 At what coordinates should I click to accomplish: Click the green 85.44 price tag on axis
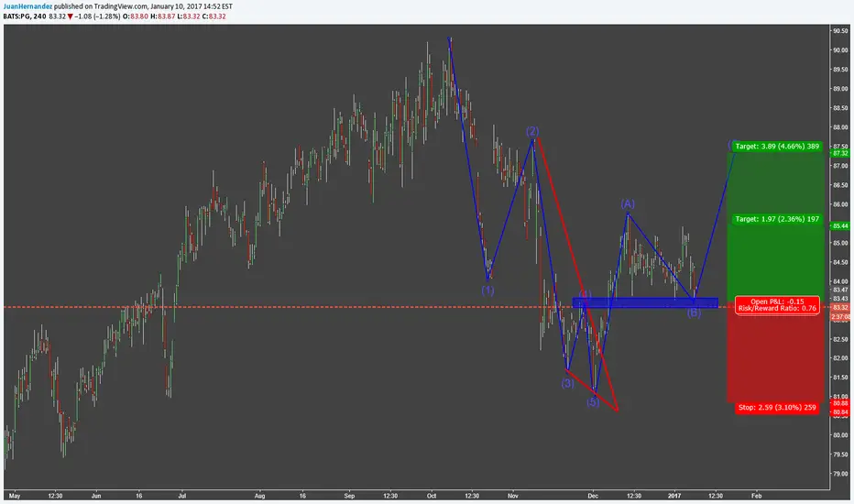pyautogui.click(x=840, y=226)
